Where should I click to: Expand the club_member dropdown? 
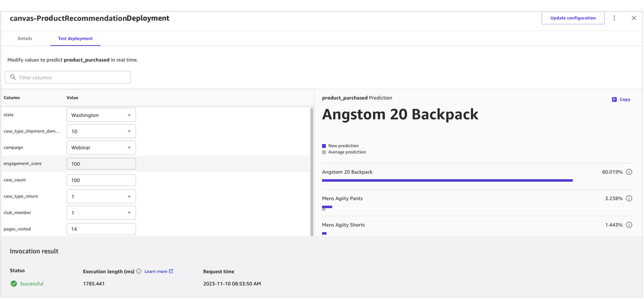[x=101, y=212]
